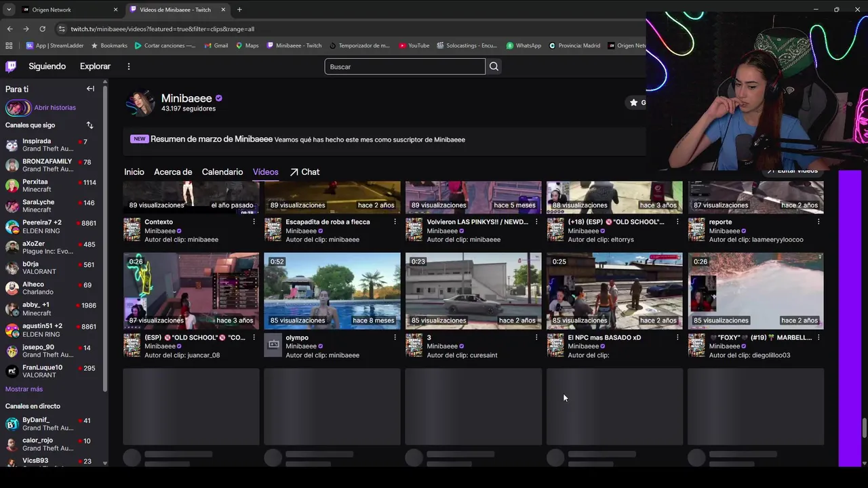The width and height of the screenshot is (868, 488).
Task: Open the three-dot more menu beside Explorar
Action: point(128,66)
